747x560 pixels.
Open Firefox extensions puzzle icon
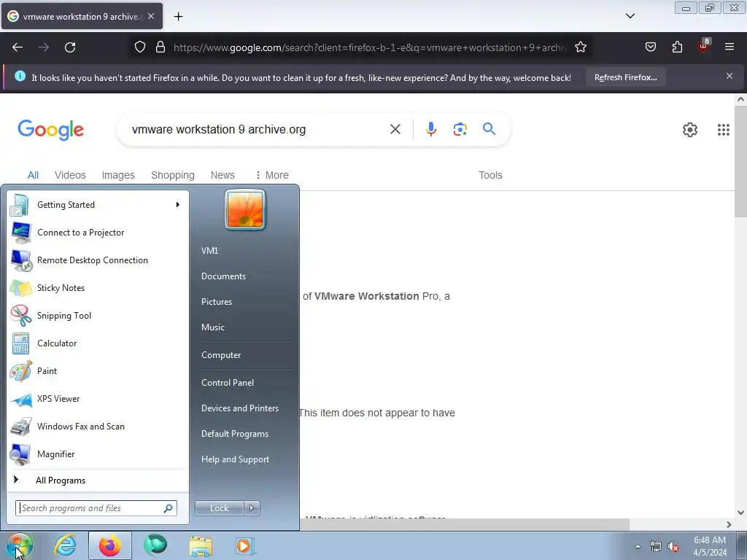click(x=677, y=47)
